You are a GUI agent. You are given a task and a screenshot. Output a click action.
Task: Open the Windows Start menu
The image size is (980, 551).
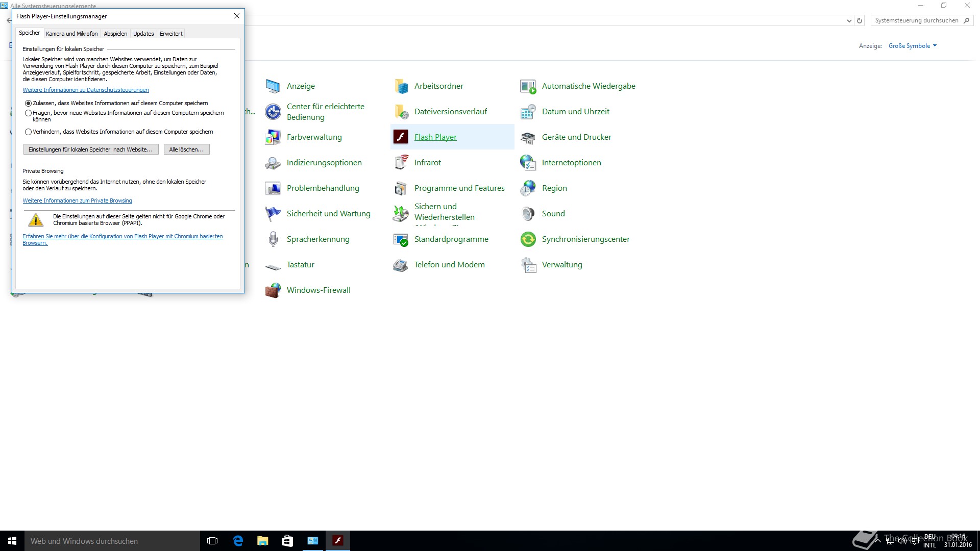click(12, 541)
